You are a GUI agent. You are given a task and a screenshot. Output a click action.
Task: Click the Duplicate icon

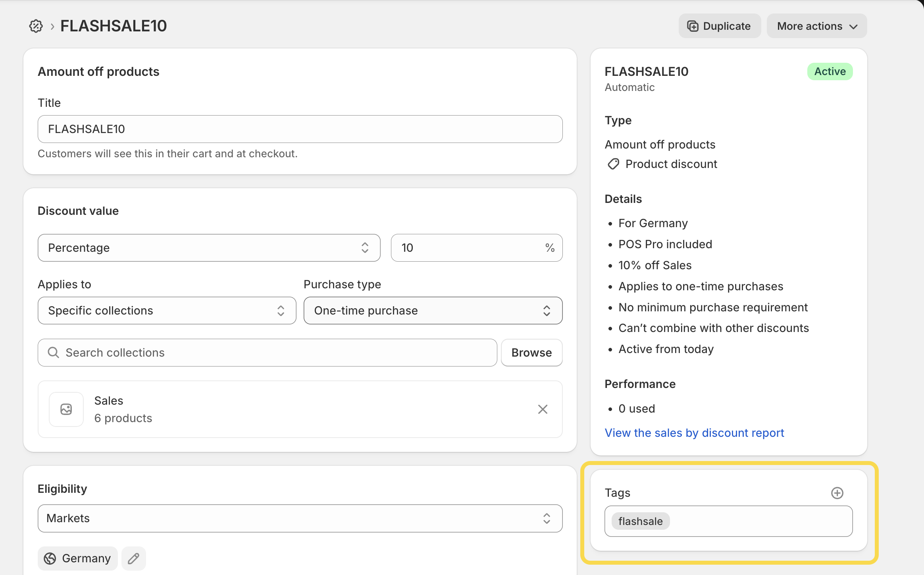coord(693,26)
